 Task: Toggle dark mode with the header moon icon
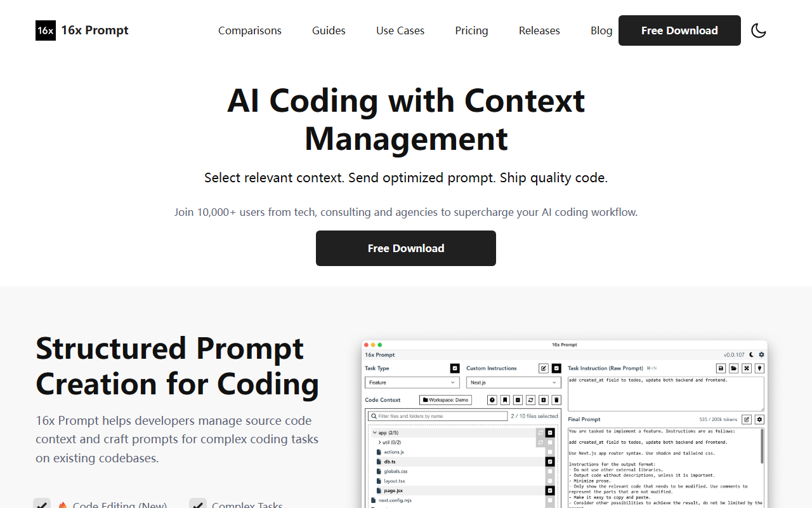click(x=759, y=30)
